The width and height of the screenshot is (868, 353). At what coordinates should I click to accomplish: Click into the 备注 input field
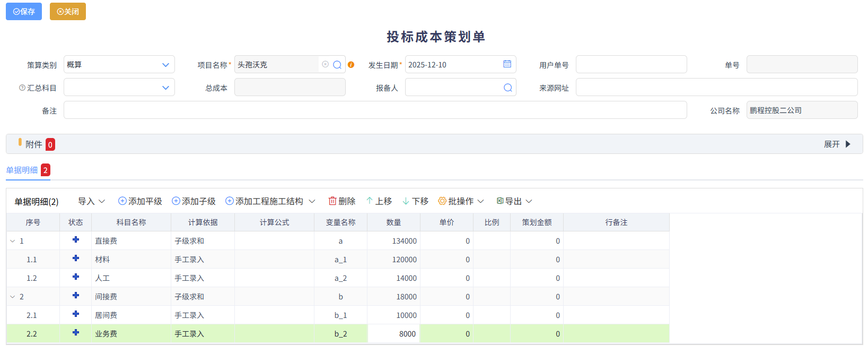(x=375, y=110)
